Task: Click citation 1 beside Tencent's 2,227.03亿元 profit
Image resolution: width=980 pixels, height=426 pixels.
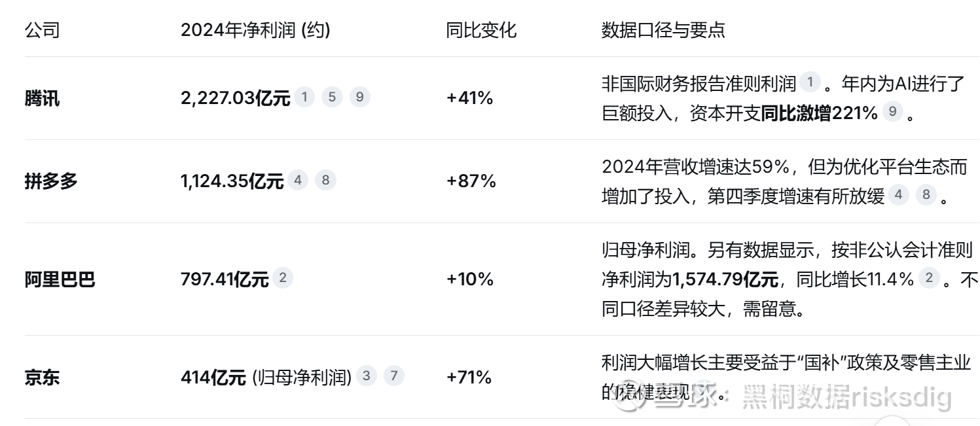Action: pos(304,98)
